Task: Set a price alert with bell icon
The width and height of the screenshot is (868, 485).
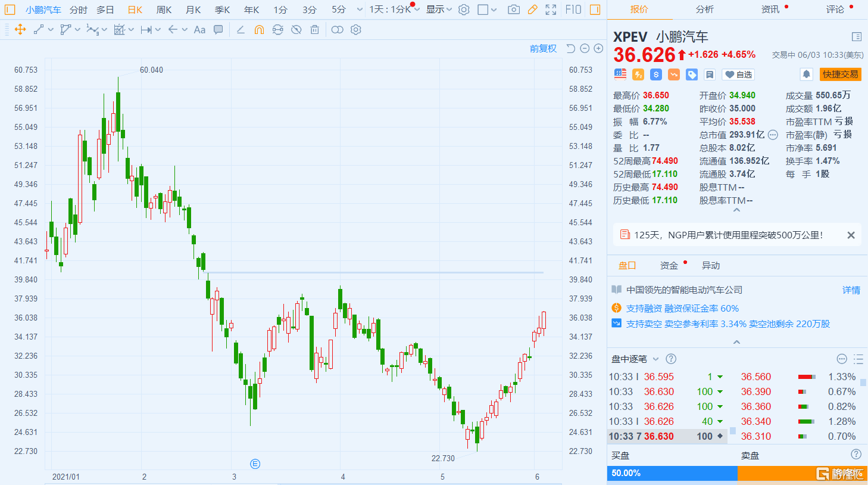Action: click(806, 74)
